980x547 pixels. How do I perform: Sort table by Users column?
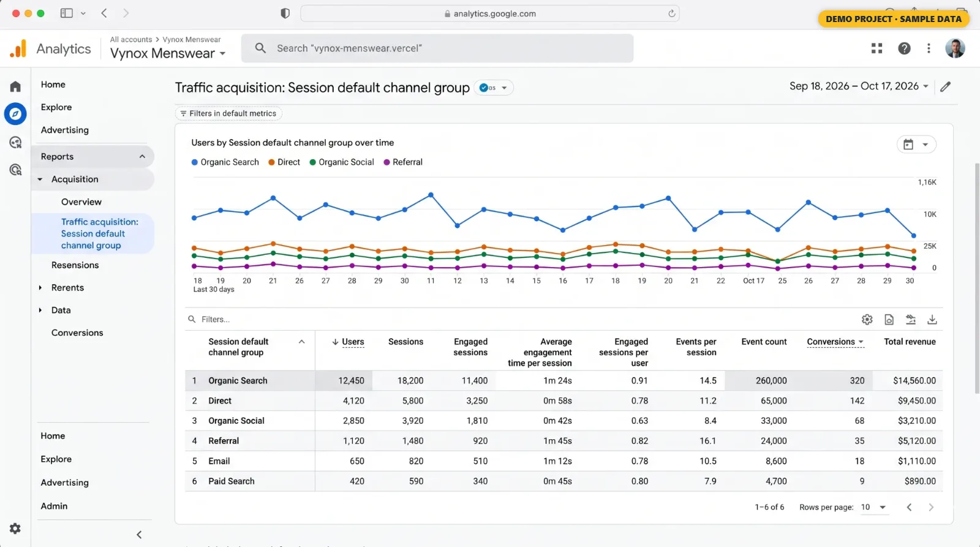point(348,342)
